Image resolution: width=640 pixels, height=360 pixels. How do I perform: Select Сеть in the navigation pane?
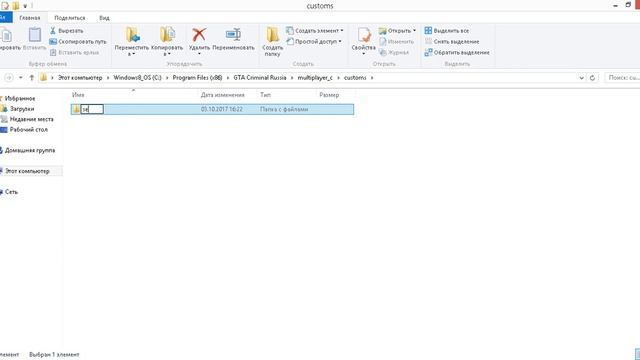tap(11, 192)
